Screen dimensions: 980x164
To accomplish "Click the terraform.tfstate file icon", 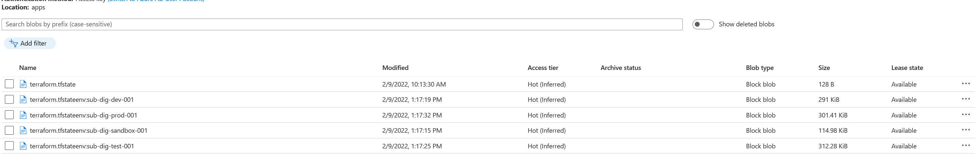I will click(23, 84).
